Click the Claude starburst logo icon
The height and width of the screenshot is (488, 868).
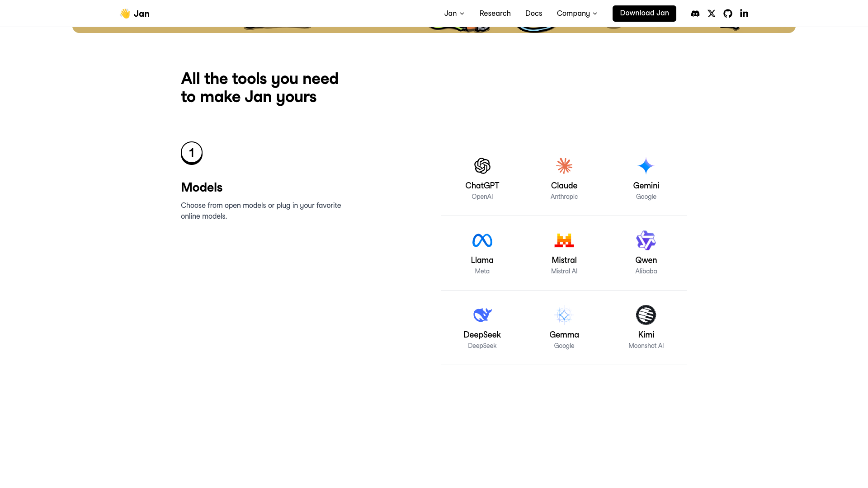564,166
